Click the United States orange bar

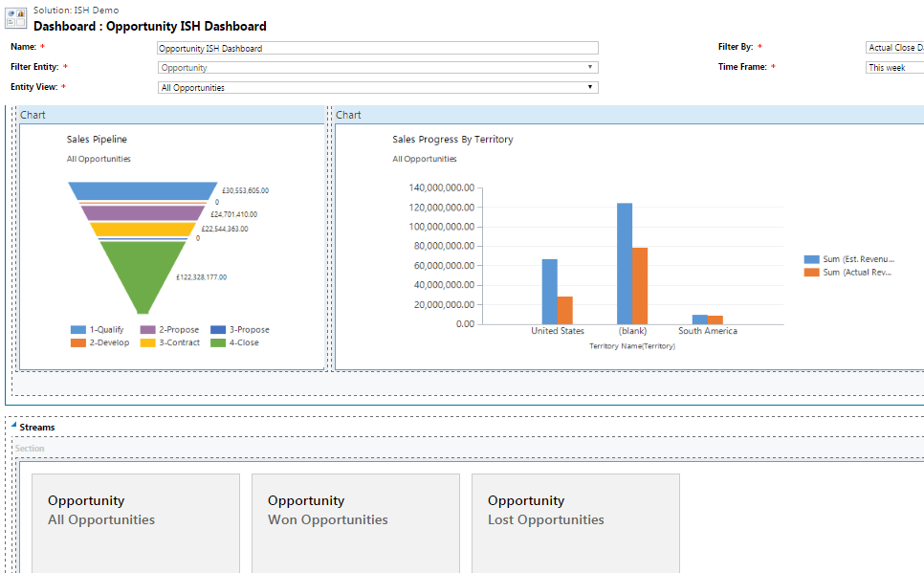click(x=564, y=310)
